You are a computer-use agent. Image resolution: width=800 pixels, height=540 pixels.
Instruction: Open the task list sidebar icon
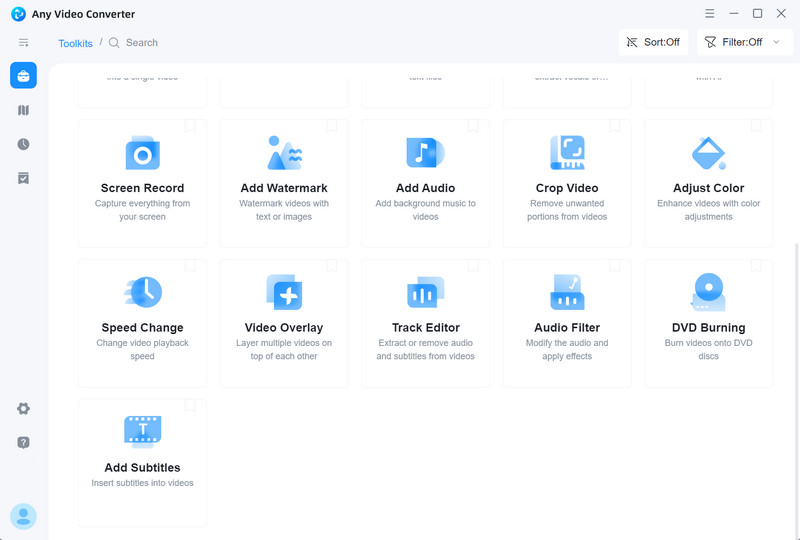point(23,178)
